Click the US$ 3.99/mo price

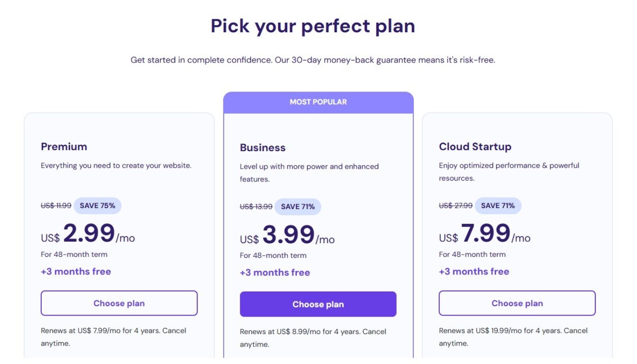pos(287,235)
